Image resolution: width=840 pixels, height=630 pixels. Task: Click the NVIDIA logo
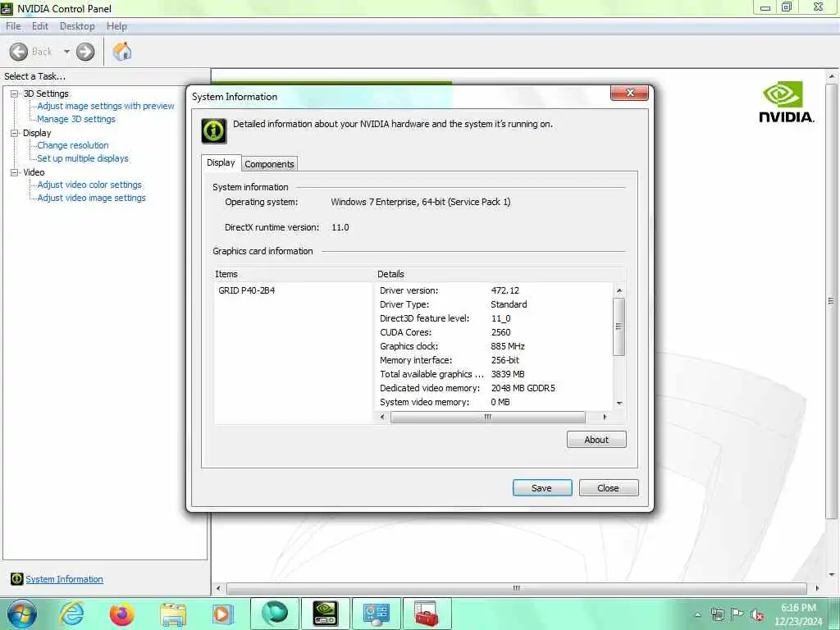[787, 102]
